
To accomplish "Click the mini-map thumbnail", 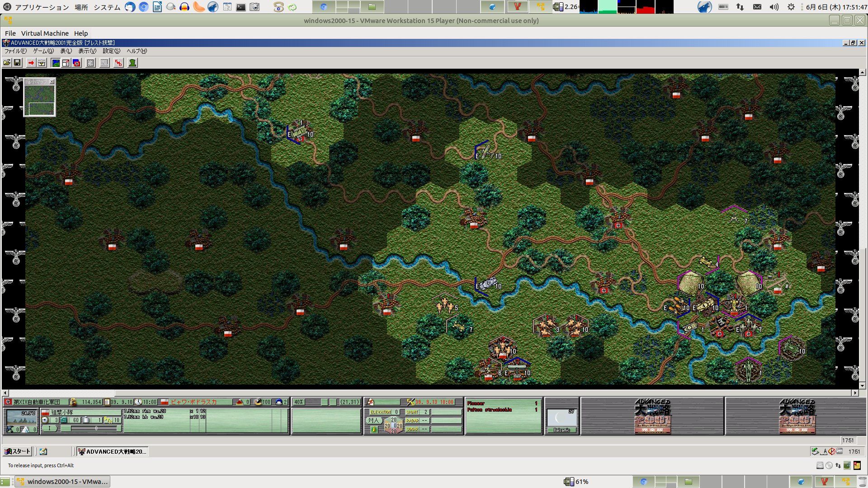I will coord(40,100).
